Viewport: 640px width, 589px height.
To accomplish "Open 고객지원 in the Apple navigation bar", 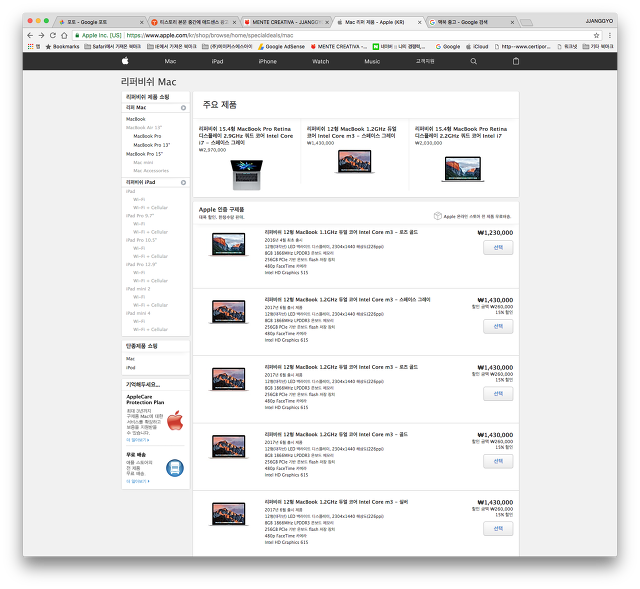I will 425,61.
